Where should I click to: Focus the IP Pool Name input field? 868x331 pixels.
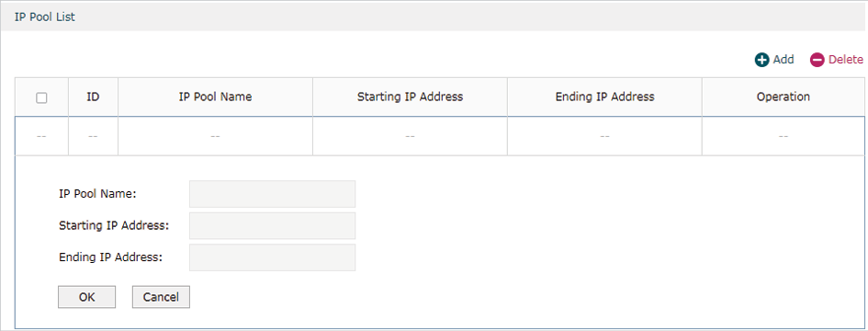(273, 194)
